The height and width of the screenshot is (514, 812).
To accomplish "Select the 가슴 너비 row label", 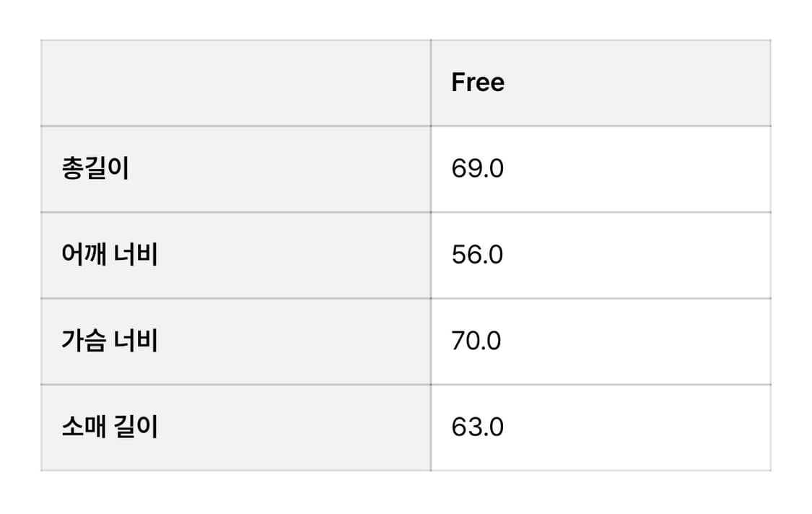I will (x=110, y=341).
